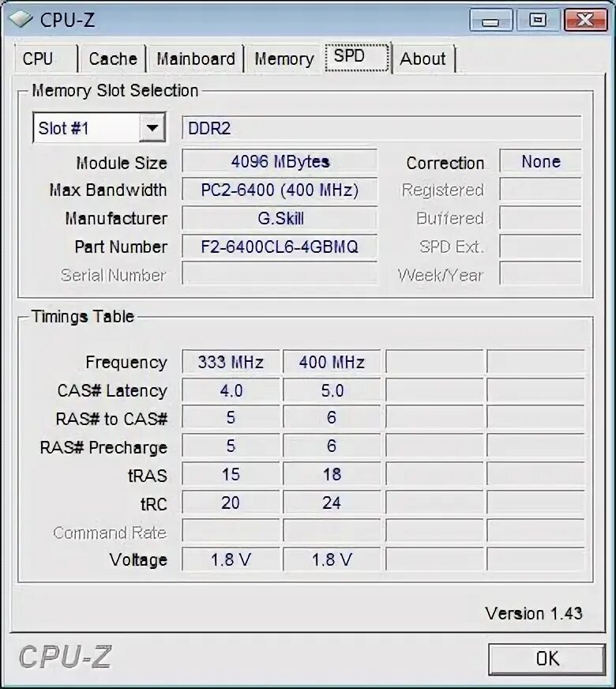
Task: Maximize the CPU-Z window
Action: pyautogui.click(x=538, y=20)
